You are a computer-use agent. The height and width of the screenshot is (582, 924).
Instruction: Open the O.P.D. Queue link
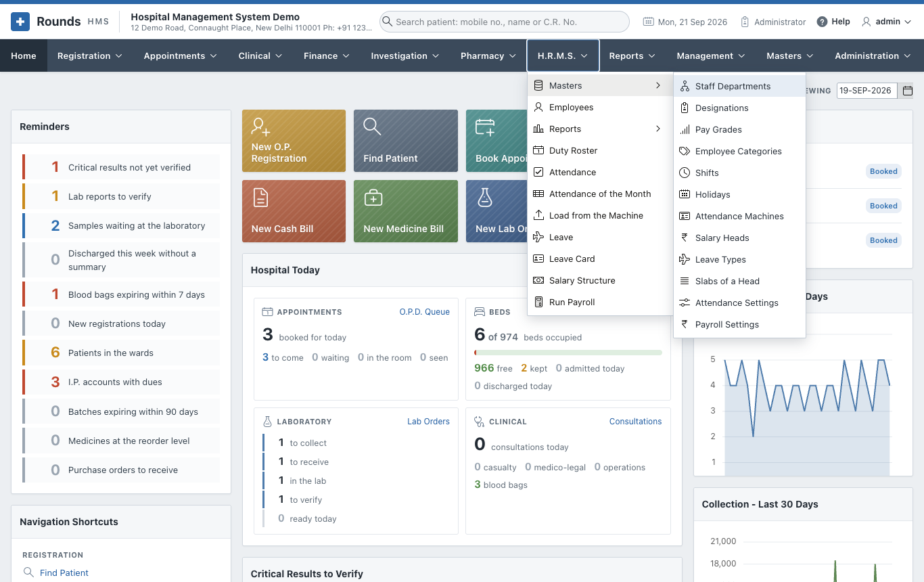425,312
